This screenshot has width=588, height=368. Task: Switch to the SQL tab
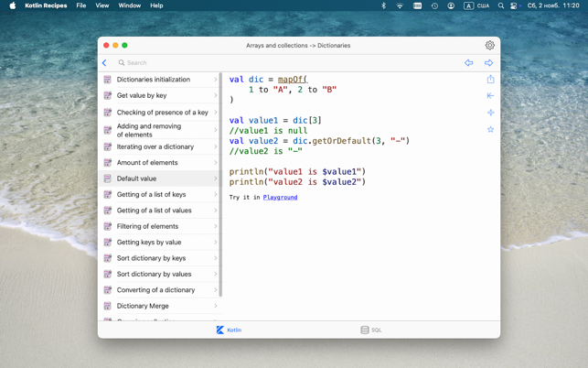coord(371,330)
